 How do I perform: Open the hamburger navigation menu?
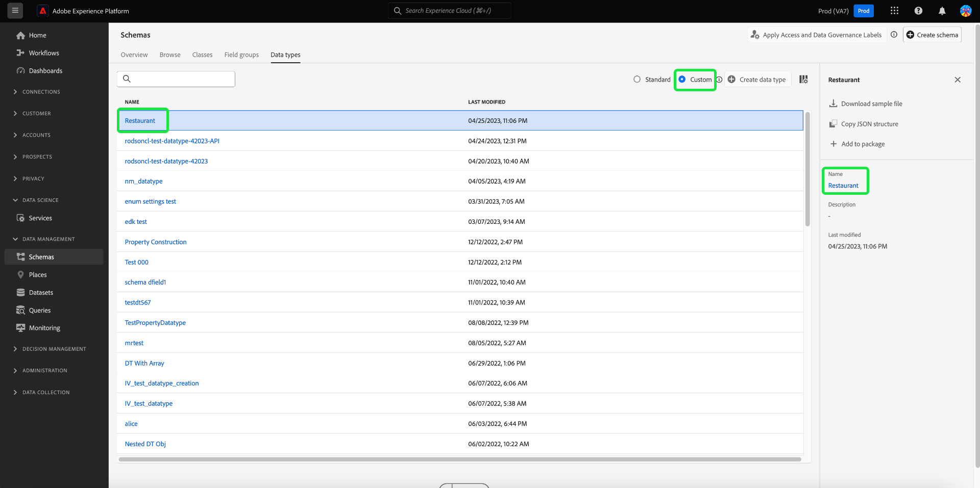[x=15, y=11]
